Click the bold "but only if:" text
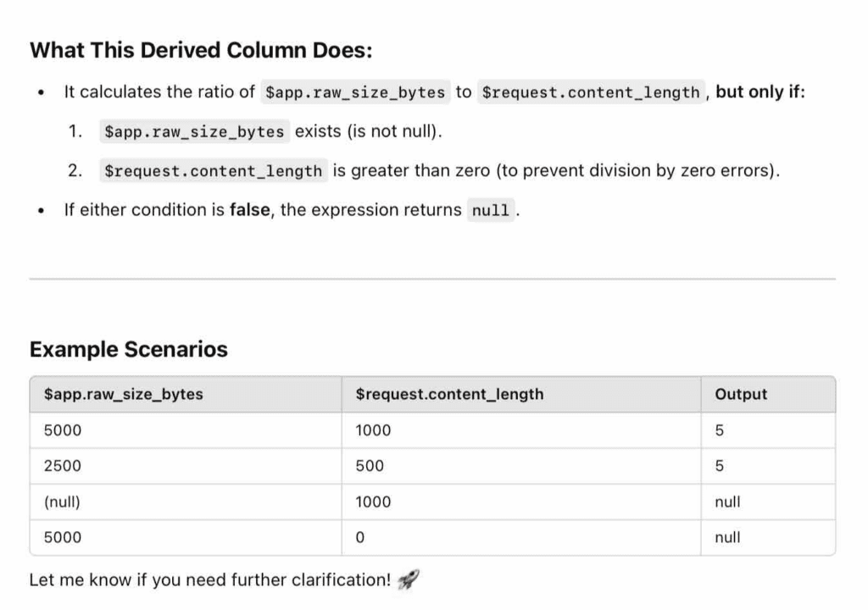 tap(760, 91)
